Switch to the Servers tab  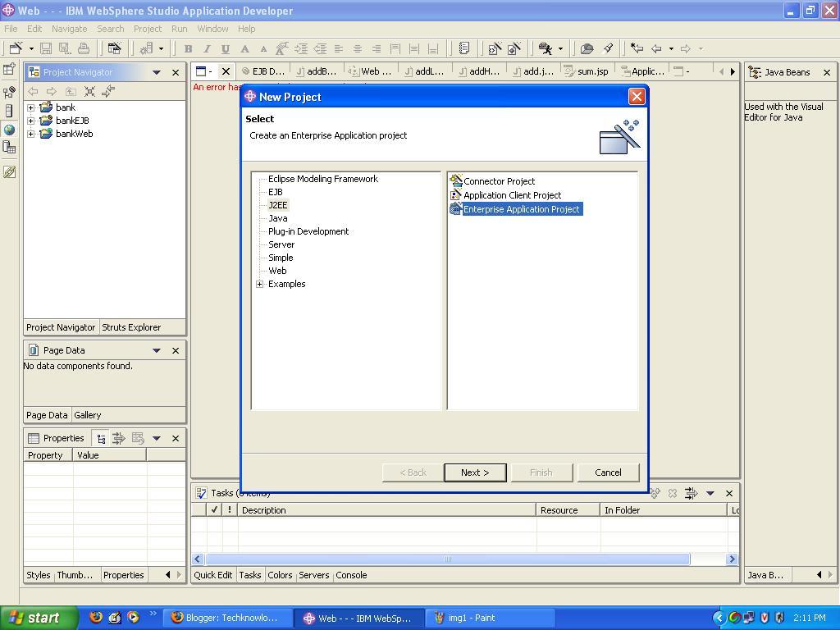click(x=313, y=575)
